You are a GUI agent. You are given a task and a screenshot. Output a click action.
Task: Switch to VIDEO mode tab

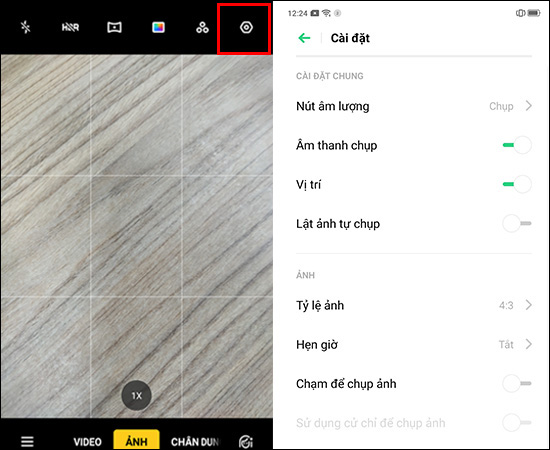tap(87, 442)
